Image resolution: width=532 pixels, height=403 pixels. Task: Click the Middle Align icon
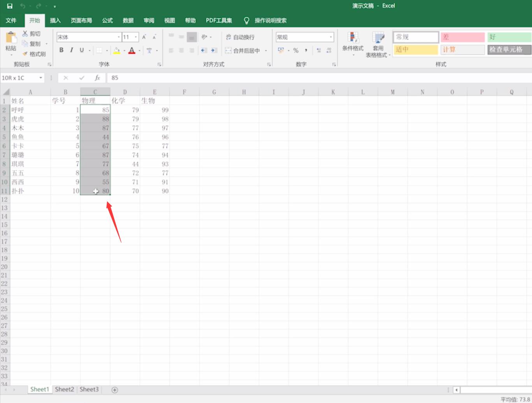(x=181, y=37)
